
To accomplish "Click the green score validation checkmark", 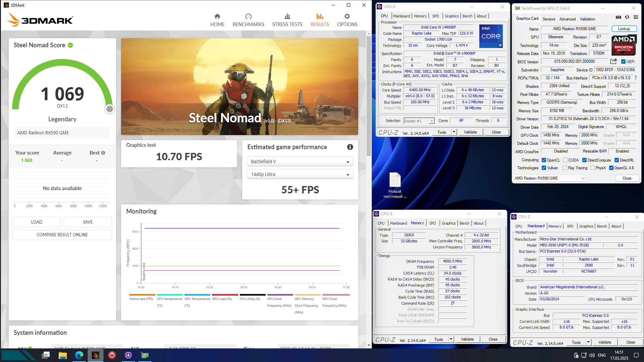I will (x=70, y=45).
